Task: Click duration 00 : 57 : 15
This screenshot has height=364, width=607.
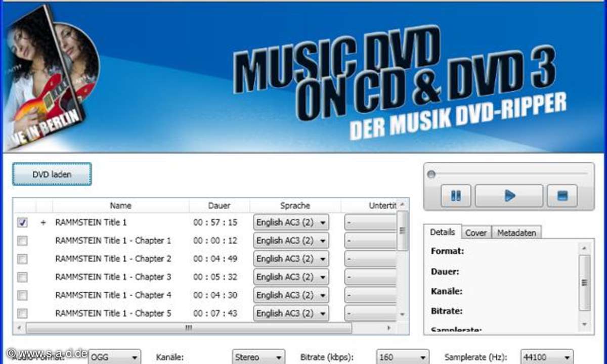Action: 215,222
